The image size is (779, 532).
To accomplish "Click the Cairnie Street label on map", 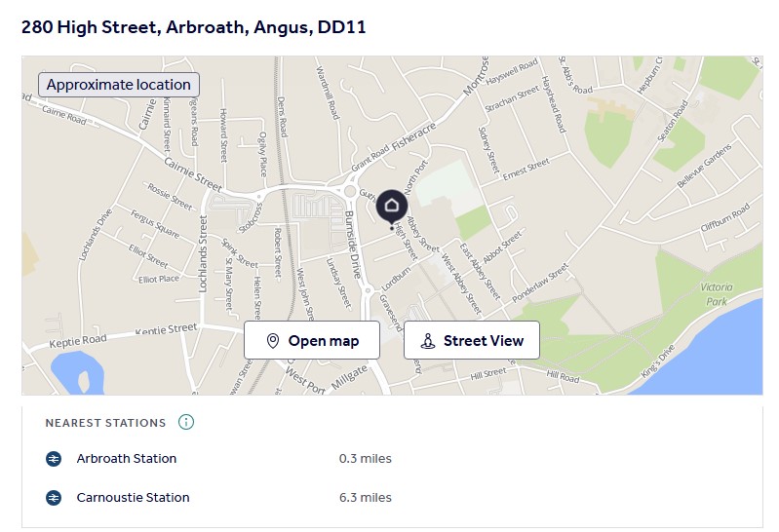I will 193,174.
